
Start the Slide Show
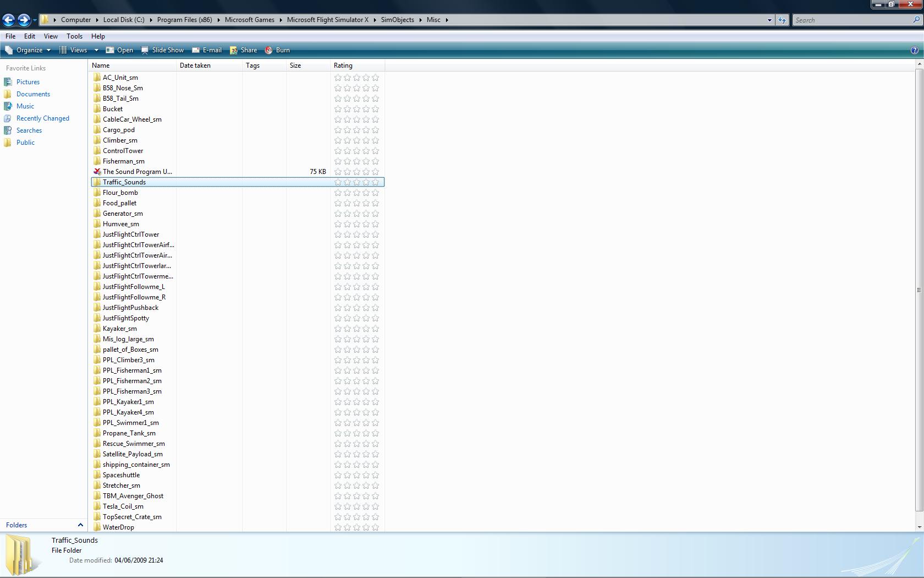point(162,50)
